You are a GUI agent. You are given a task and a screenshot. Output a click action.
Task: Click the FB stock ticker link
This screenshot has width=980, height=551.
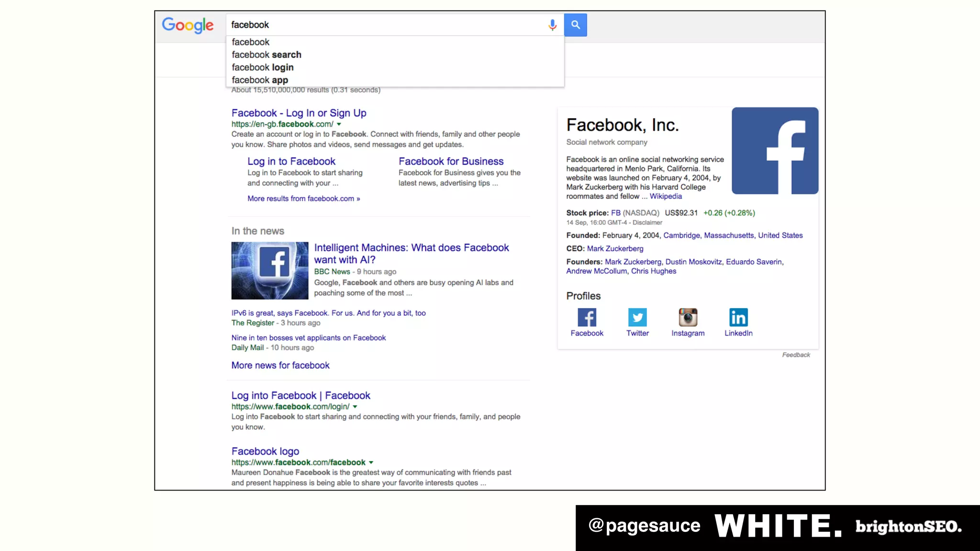tap(615, 213)
